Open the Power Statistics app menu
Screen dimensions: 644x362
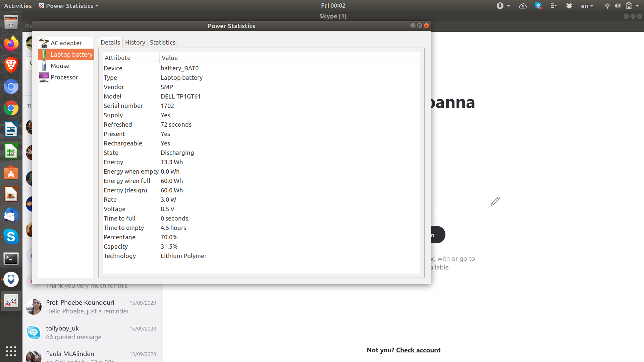(x=69, y=6)
